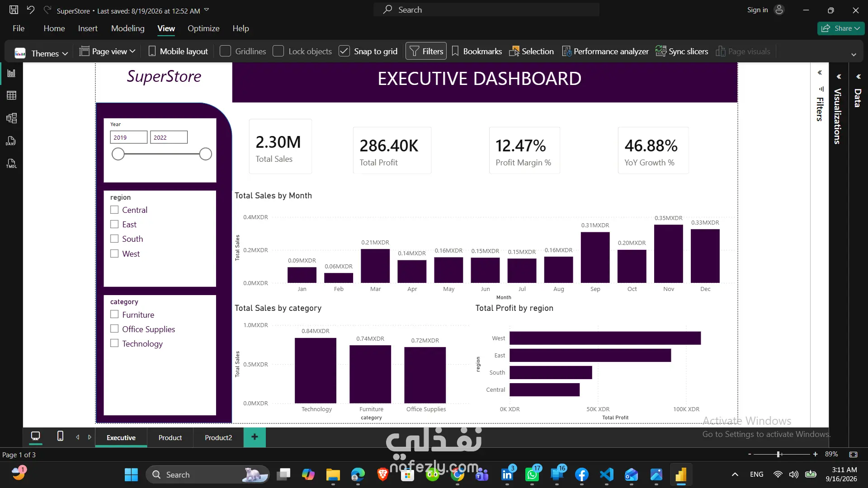Open the Performance analyzer pane
The height and width of the screenshot is (488, 868).
click(605, 52)
